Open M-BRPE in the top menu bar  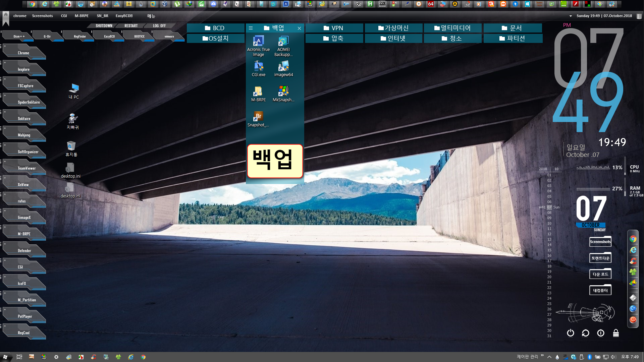82,16
